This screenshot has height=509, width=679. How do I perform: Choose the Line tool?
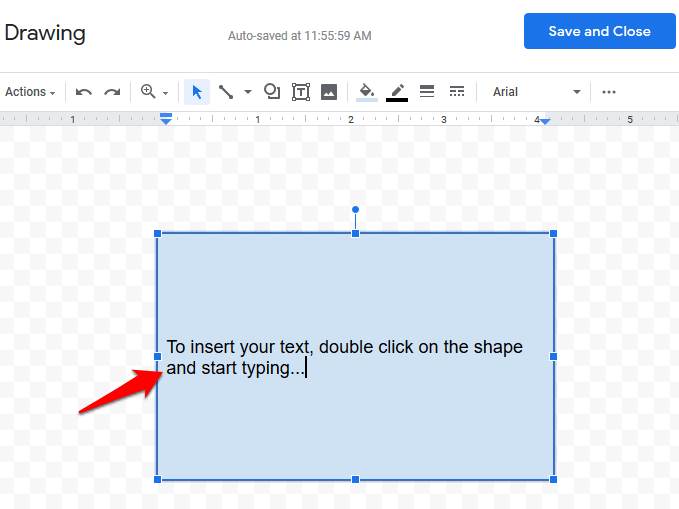(x=226, y=92)
